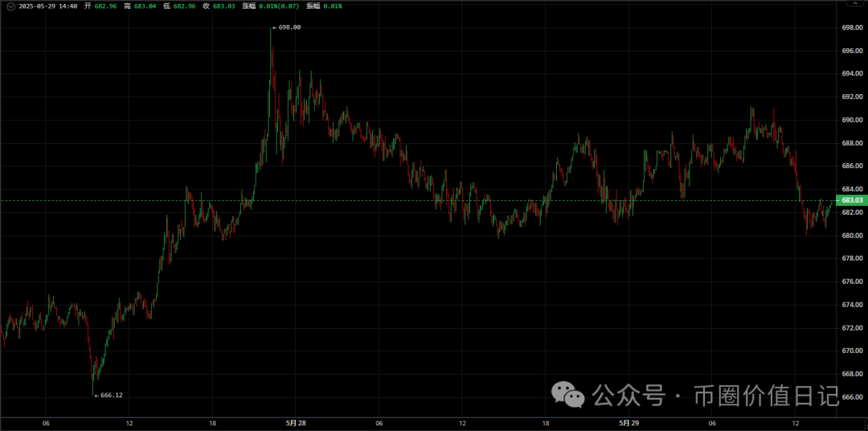Click the WeChat logo in the watermark
This screenshot has height=431, width=868.
(567, 394)
